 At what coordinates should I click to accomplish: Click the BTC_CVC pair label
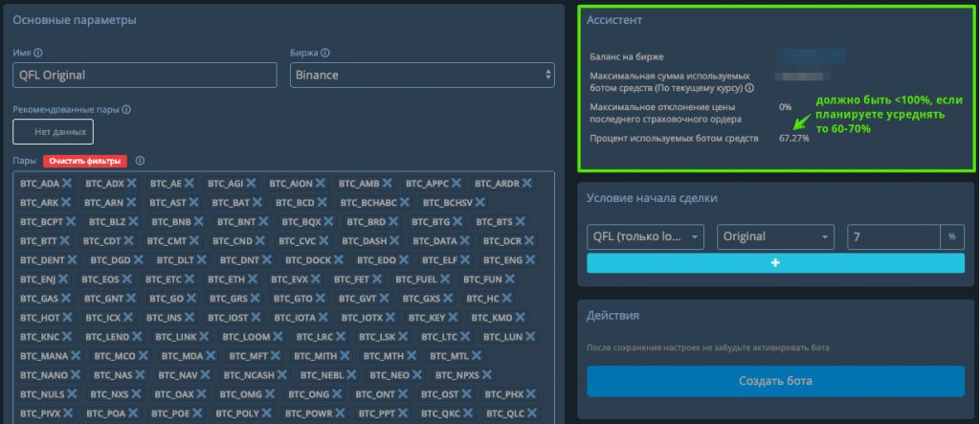[297, 241]
